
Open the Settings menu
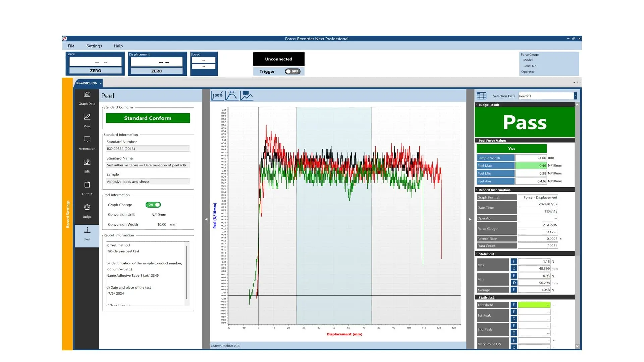point(94,46)
